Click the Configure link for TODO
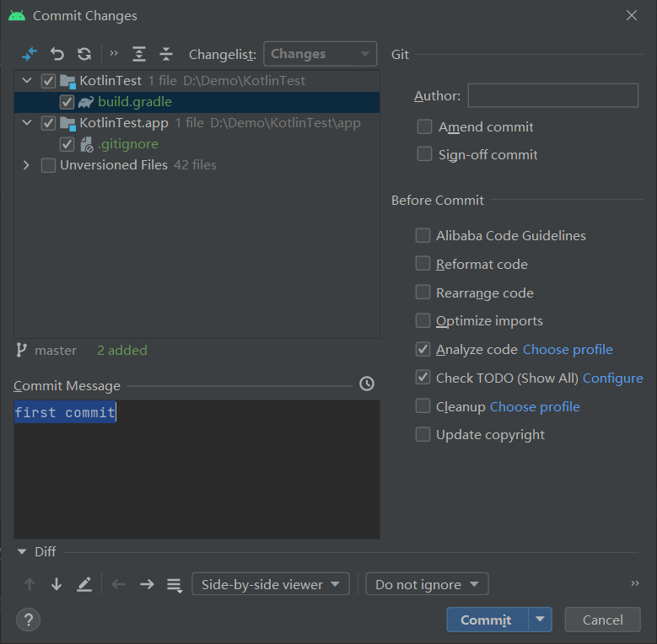The image size is (657, 644). coord(612,378)
